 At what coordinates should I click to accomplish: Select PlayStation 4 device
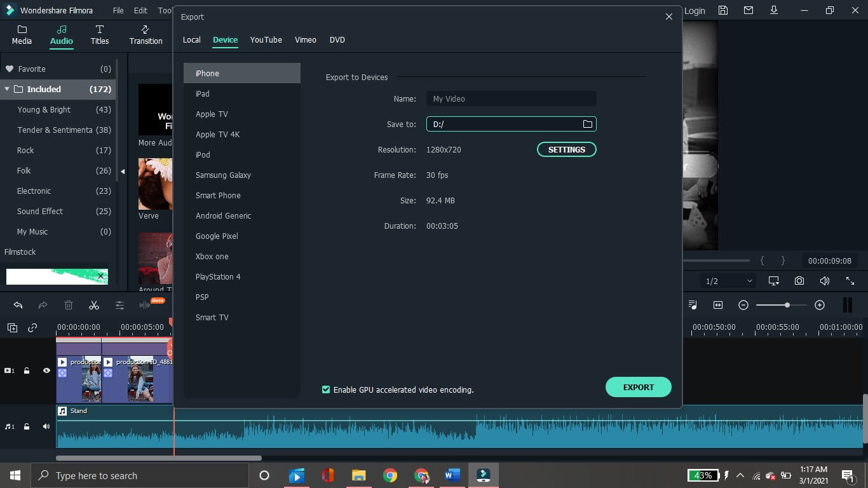(242, 276)
